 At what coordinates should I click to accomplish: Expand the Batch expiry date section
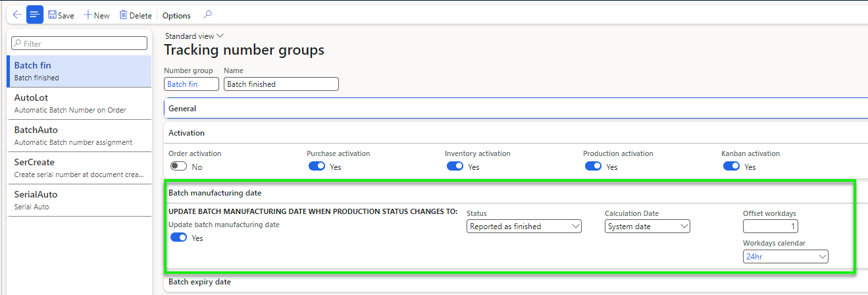click(515, 282)
